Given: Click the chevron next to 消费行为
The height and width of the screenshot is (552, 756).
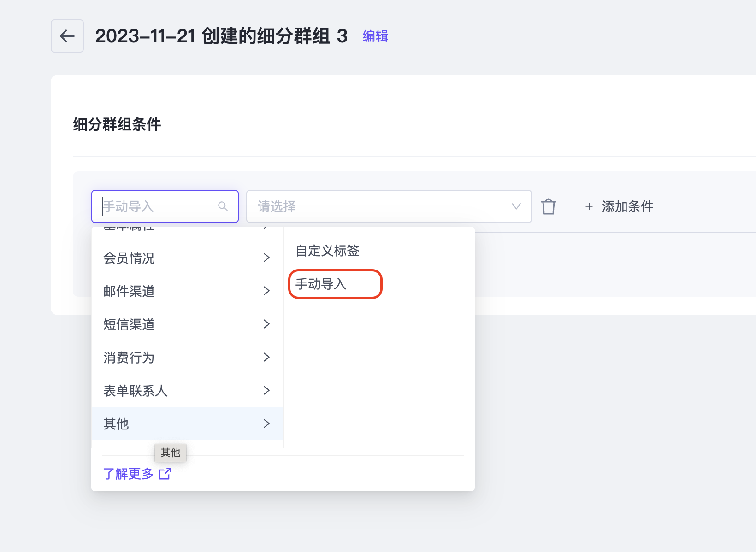Looking at the screenshot, I should pos(266,358).
